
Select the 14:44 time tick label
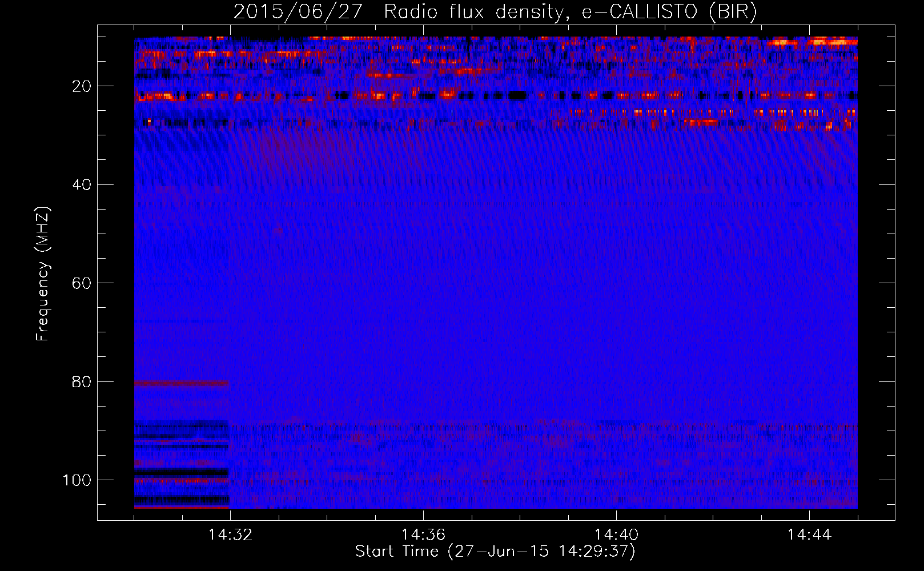click(x=809, y=535)
